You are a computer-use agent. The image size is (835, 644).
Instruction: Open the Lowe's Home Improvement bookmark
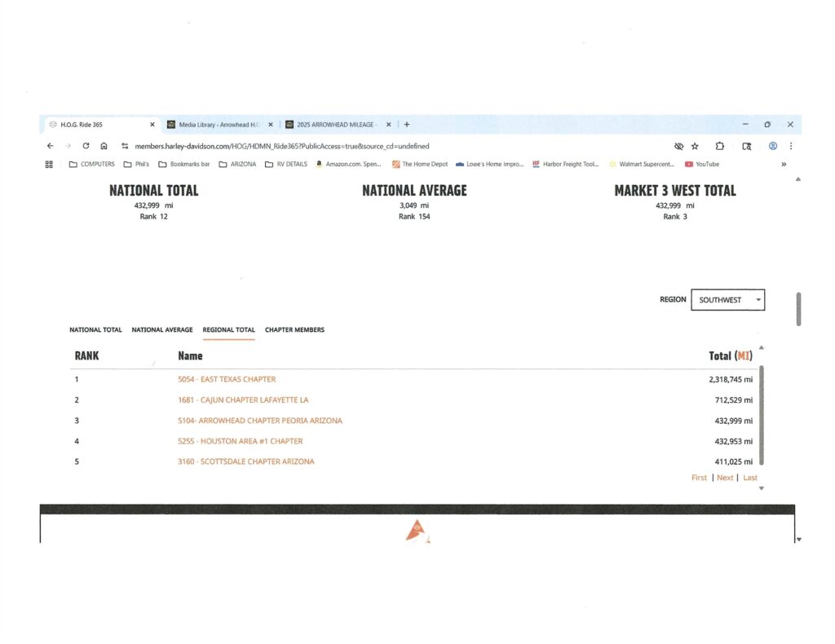(489, 165)
